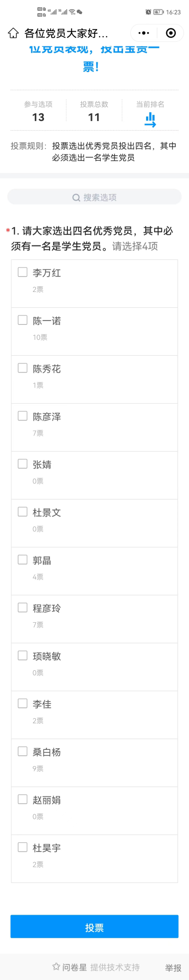Image resolution: width=189 pixels, height=980 pixels.
Task: Tap the Wi-Fi icon in status bar
Action: point(72,12)
